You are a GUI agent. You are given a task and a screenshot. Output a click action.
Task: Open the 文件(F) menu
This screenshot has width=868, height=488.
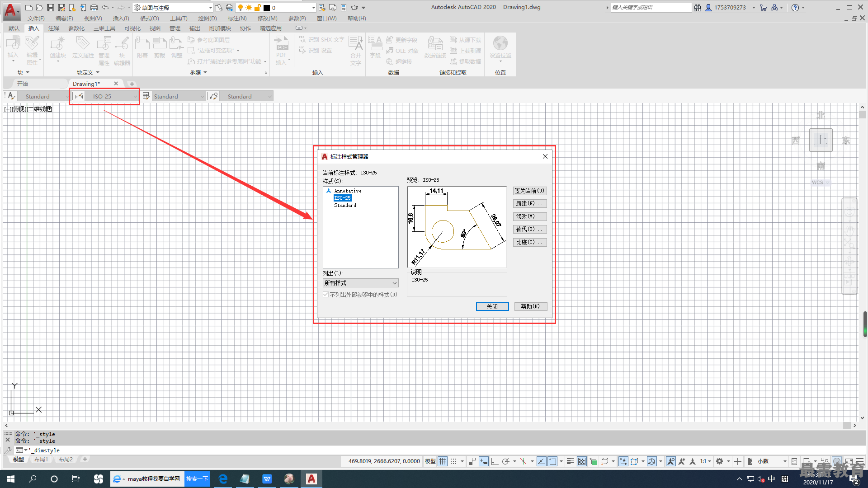36,19
